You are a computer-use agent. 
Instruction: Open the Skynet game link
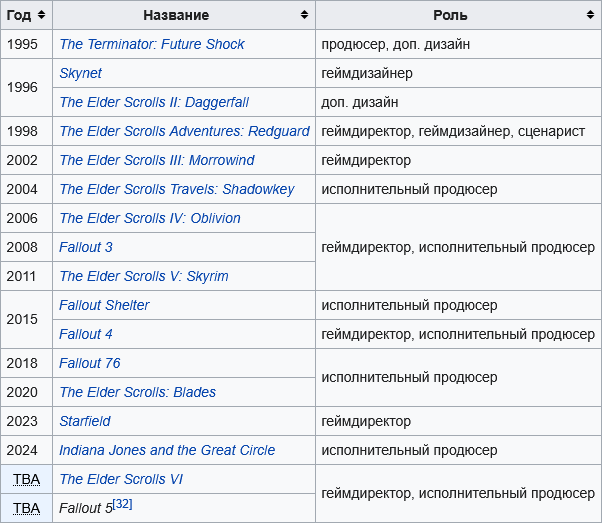[x=80, y=73]
